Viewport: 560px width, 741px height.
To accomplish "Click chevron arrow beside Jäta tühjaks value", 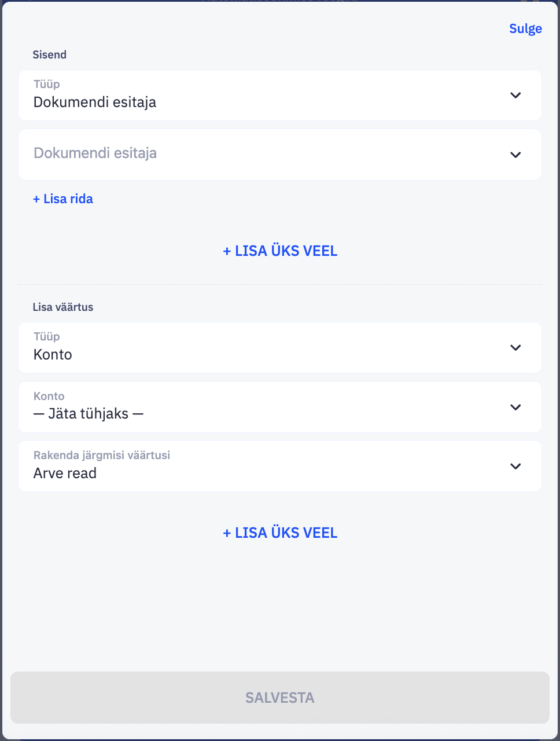I will click(x=515, y=408).
